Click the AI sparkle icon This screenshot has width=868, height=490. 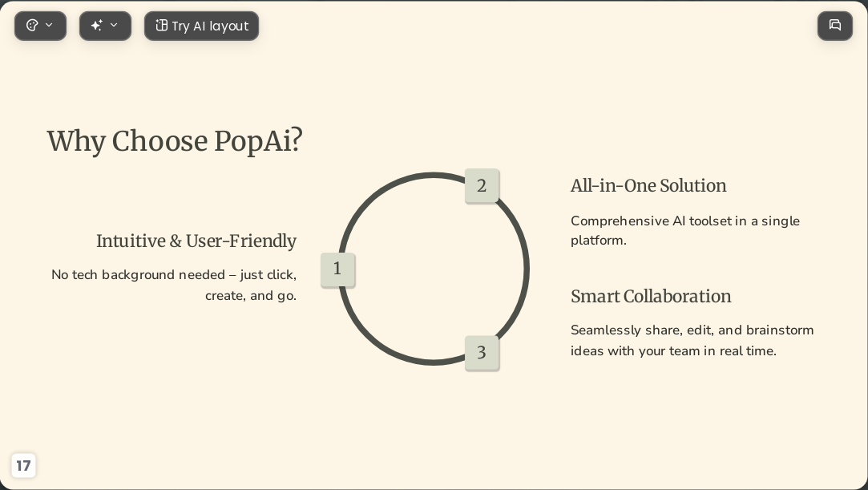tap(96, 26)
